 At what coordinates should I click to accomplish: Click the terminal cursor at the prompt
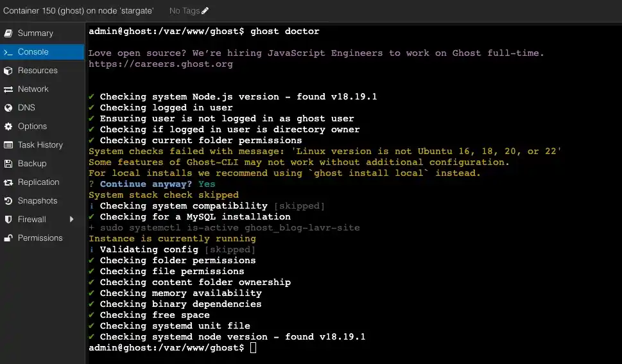click(253, 348)
